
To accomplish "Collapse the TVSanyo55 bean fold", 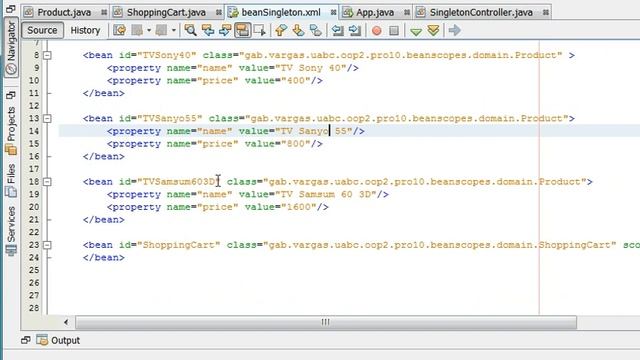I will point(47,118).
